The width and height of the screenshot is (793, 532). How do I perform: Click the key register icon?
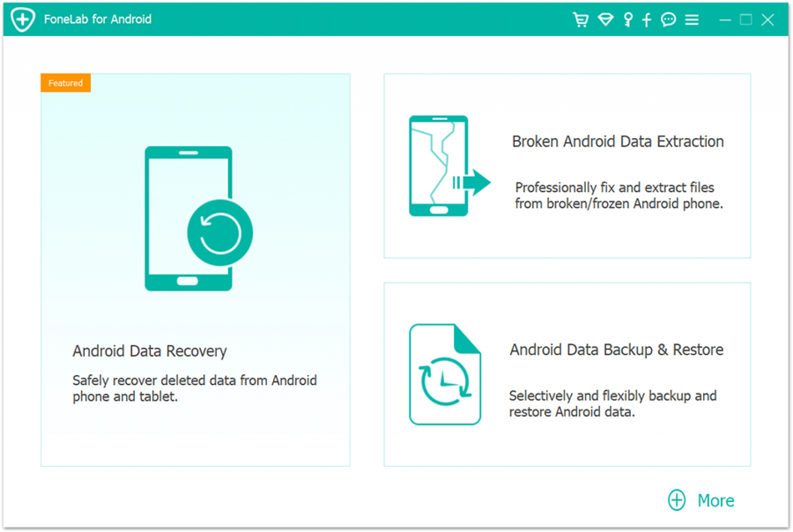628,20
